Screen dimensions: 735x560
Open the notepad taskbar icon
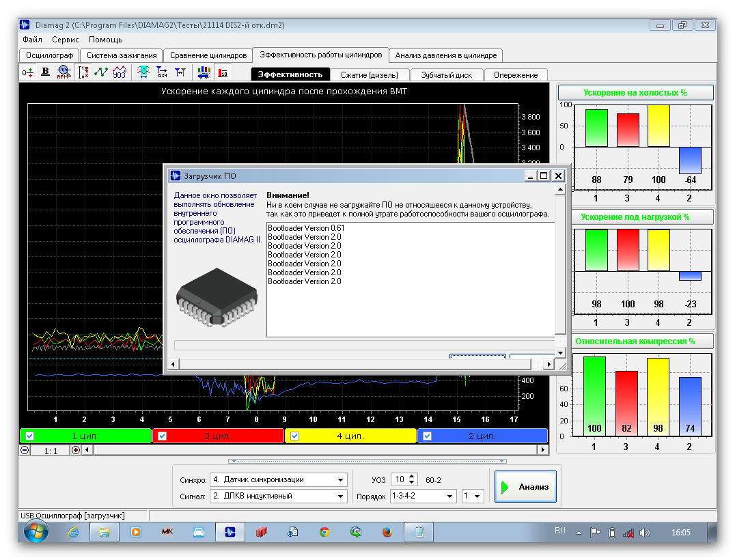click(x=419, y=533)
